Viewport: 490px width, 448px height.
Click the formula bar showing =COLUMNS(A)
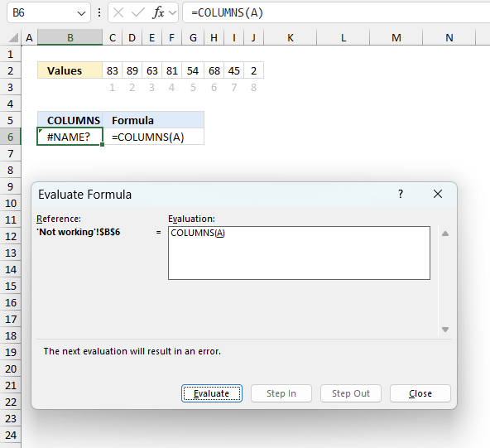point(336,12)
